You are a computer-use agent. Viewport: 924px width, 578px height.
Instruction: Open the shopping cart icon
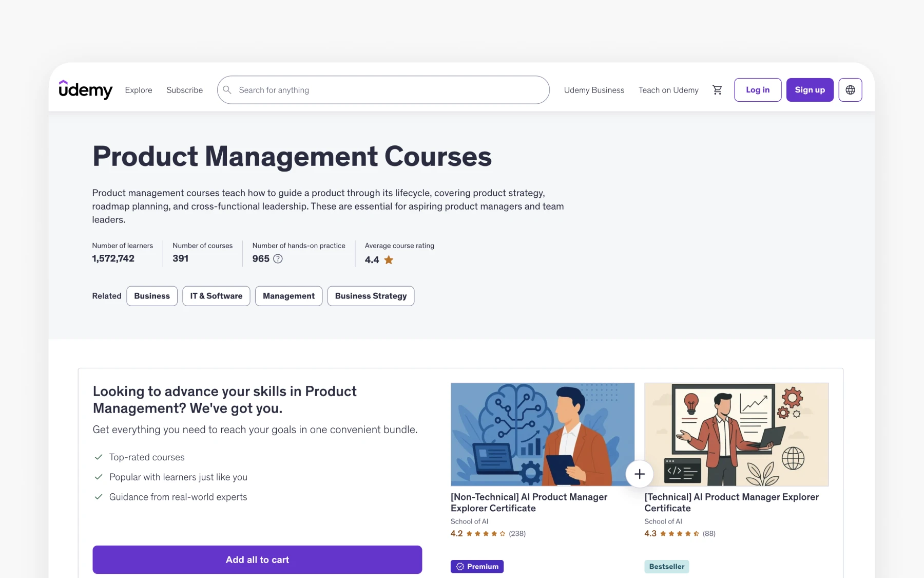(717, 90)
